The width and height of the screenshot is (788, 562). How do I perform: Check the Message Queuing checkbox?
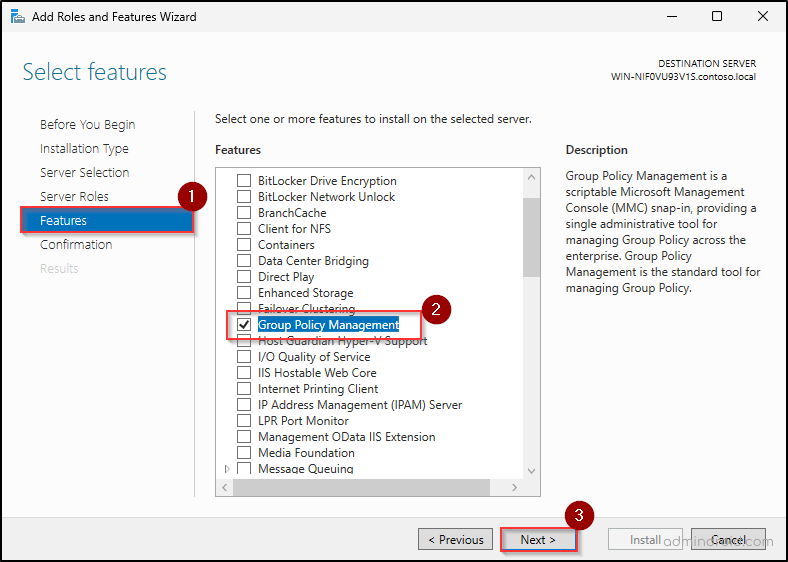(x=244, y=469)
